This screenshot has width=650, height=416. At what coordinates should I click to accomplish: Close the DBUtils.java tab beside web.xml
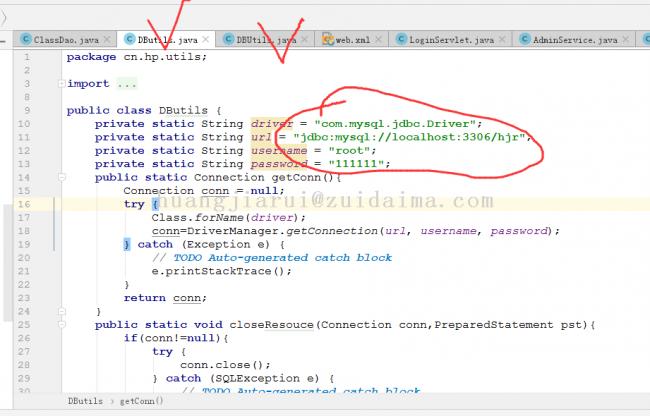[x=305, y=39]
